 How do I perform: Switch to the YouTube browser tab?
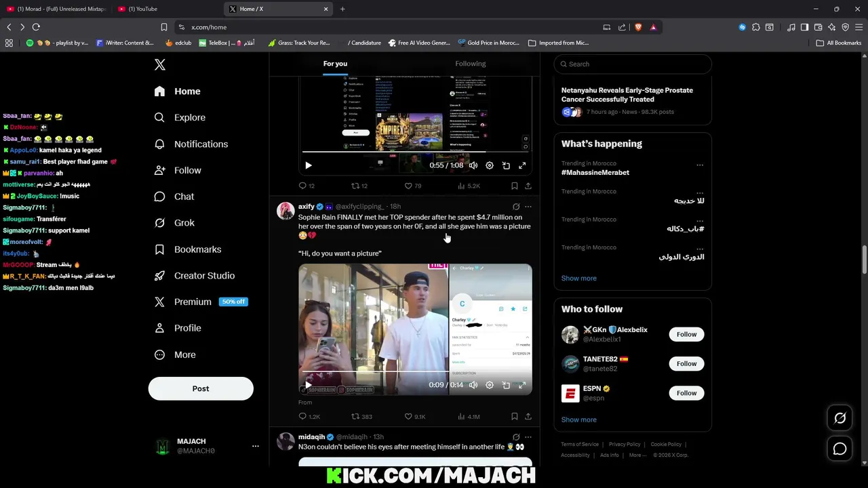point(166,9)
